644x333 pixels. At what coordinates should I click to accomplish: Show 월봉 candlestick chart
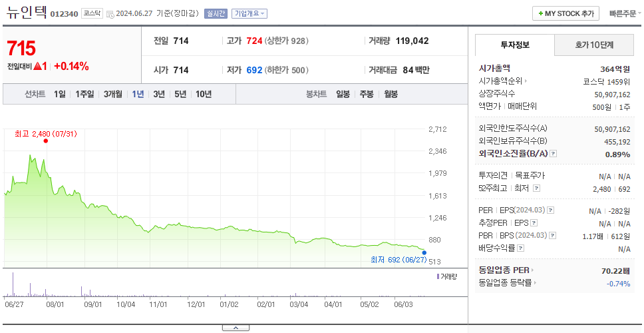coord(391,94)
